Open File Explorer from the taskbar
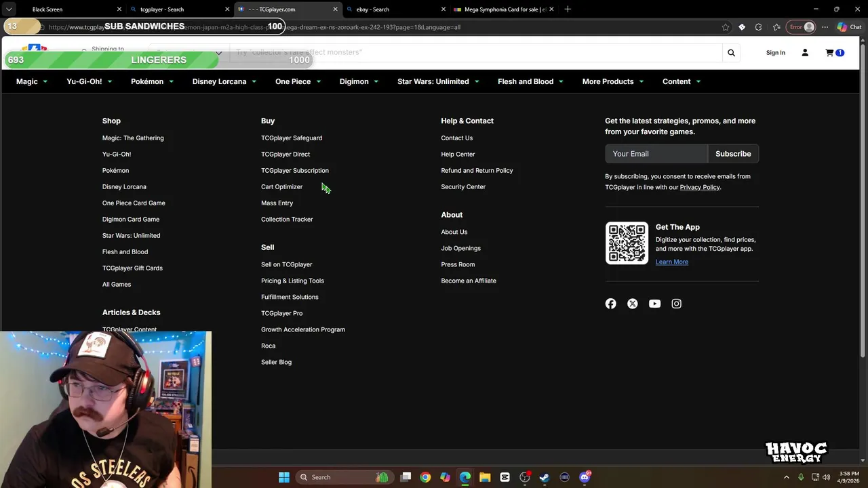868x488 pixels. pos(485,477)
